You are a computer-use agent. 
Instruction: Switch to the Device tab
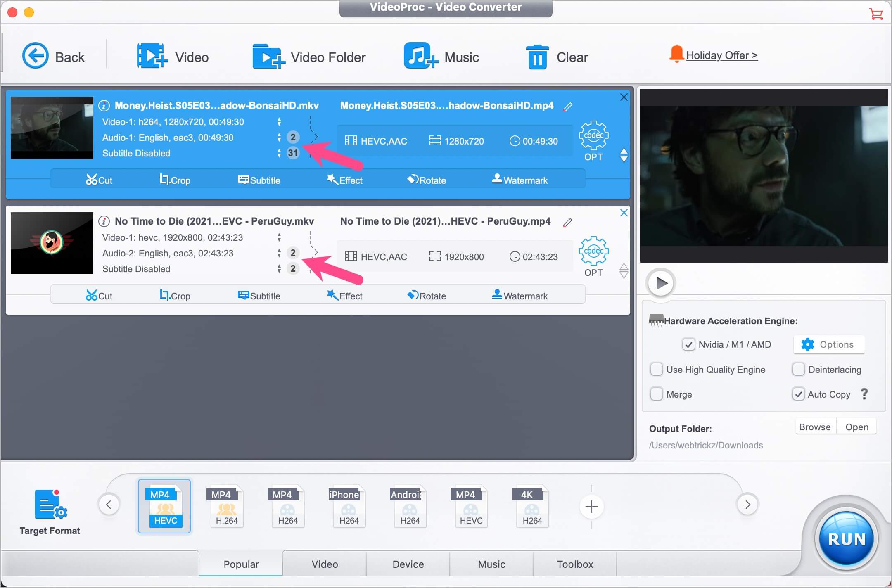pos(408,564)
